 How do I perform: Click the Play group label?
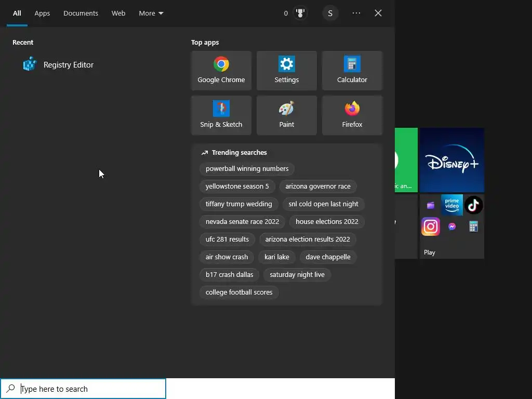429,252
